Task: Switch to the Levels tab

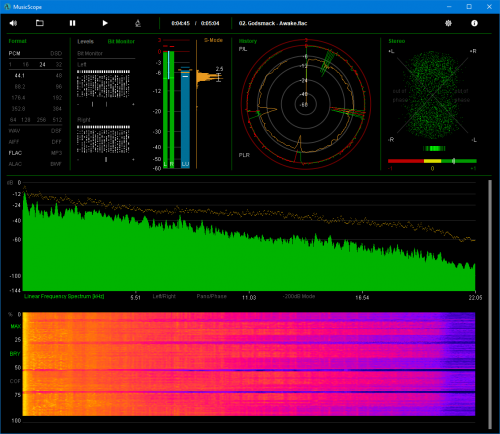Action: tap(85, 41)
